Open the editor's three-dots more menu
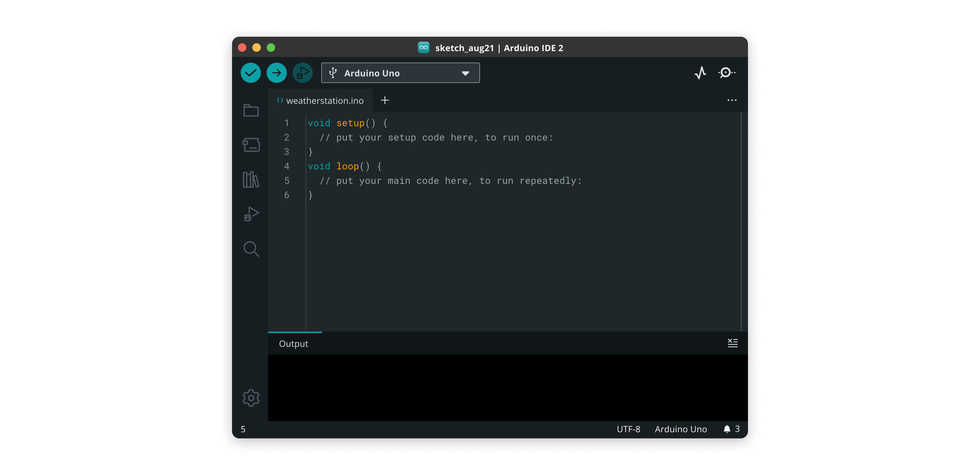 point(732,100)
